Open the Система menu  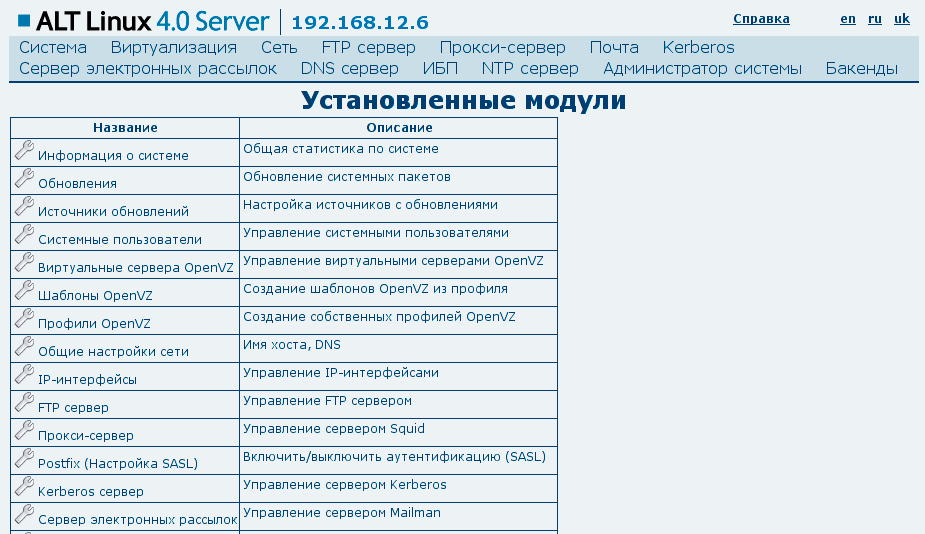click(53, 47)
